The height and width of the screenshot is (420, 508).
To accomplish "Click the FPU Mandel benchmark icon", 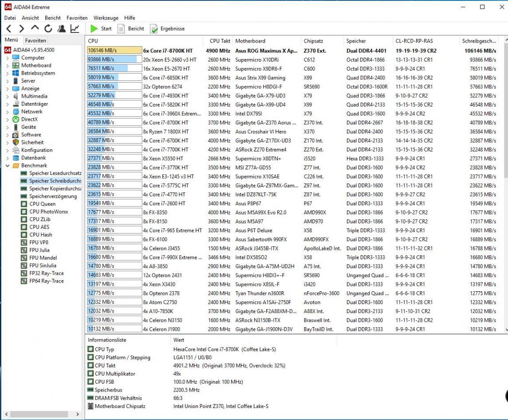I will (24, 258).
